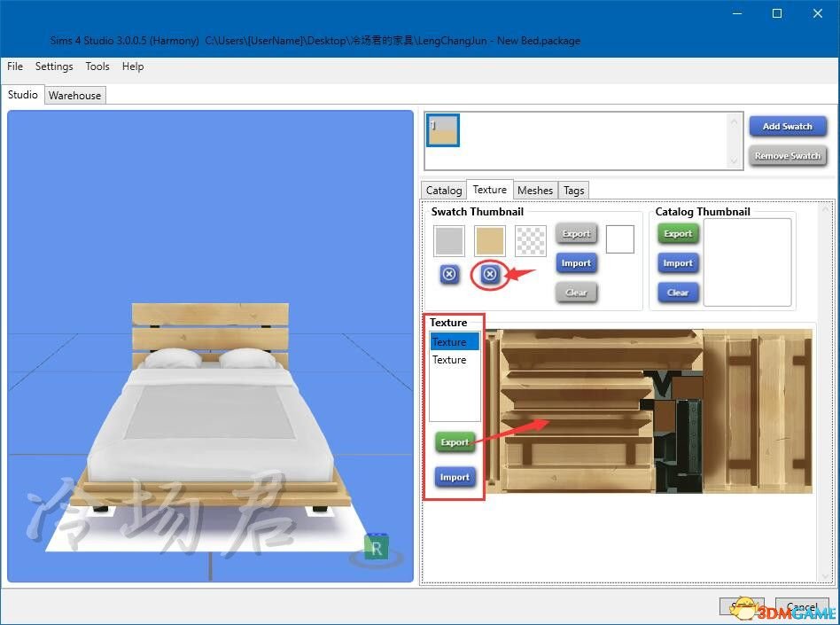Viewport: 840px width, 625px height.
Task: Select swatch 1 in the swatch list
Action: 443,130
